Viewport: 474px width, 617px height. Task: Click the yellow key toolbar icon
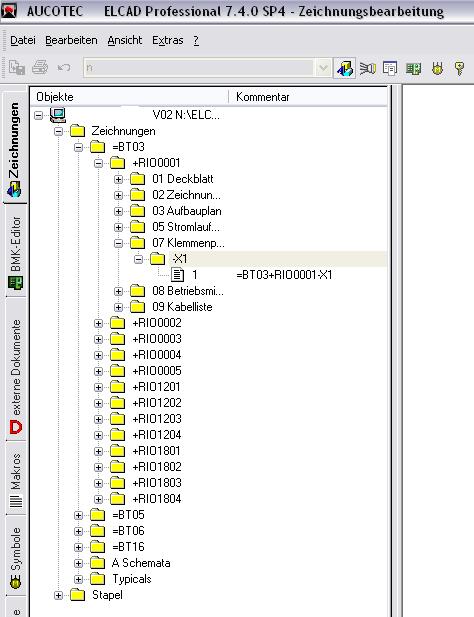459,68
